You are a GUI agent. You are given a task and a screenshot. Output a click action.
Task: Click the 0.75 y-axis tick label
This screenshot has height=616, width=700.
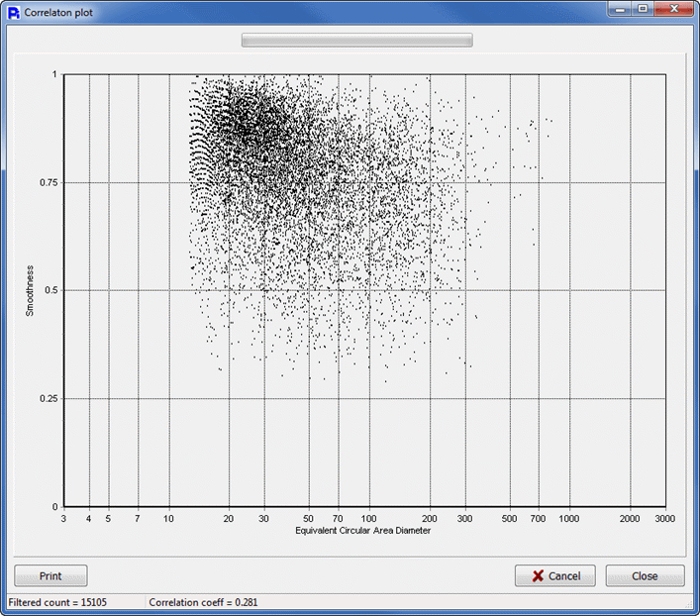point(49,182)
